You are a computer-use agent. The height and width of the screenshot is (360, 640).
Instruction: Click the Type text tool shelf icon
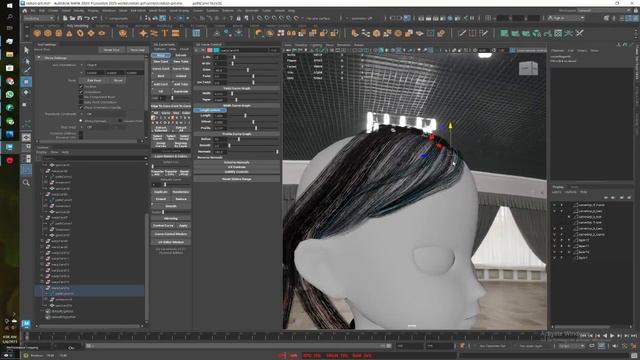tap(165, 33)
